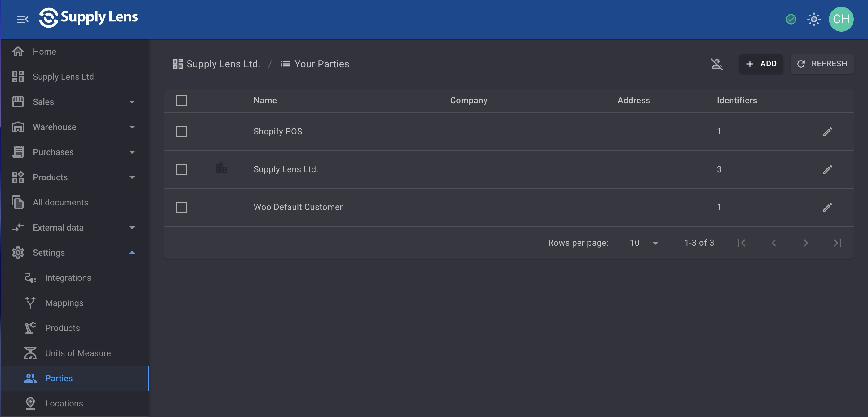Click the ADD button
868x417 pixels.
tap(761, 64)
